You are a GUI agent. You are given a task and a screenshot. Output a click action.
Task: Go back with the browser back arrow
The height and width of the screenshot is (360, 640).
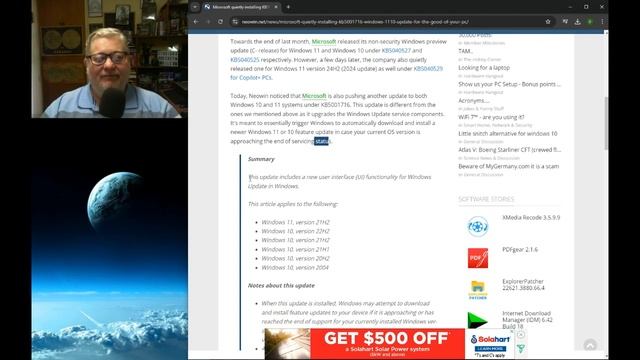[196, 22]
